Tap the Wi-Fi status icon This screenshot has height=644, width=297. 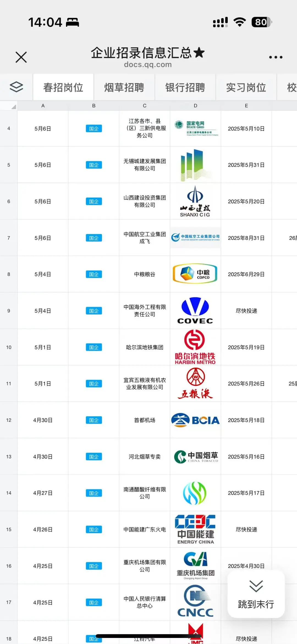(x=240, y=22)
